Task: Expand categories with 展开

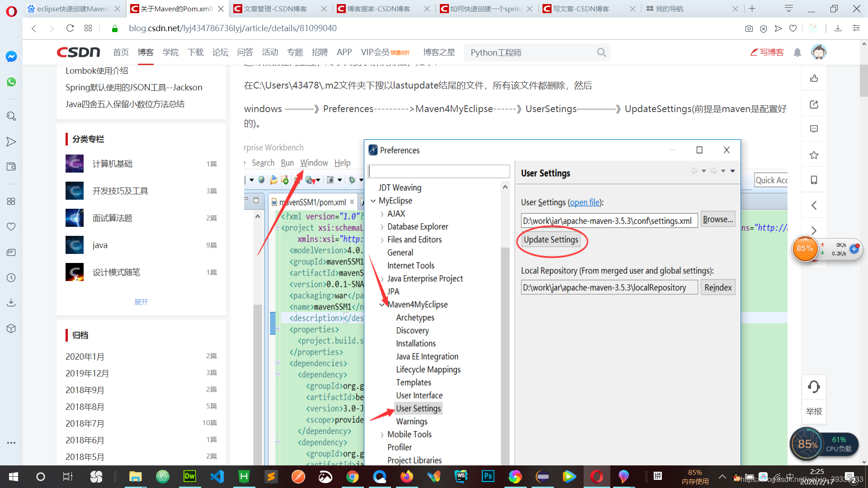Action: click(x=141, y=302)
